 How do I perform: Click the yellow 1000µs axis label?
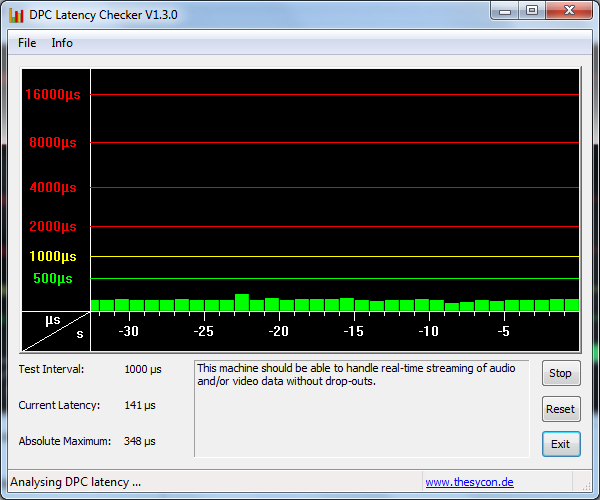click(53, 256)
